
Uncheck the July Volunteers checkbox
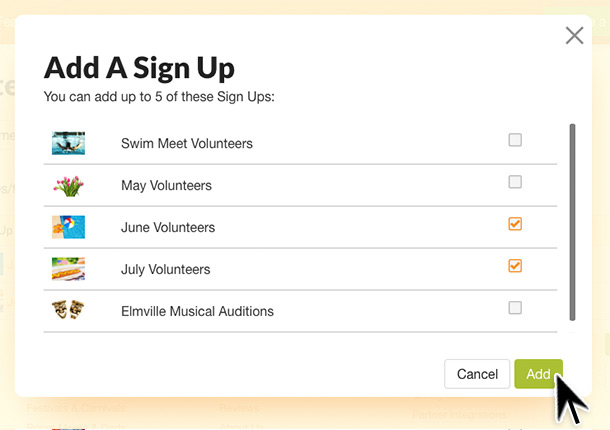coord(515,266)
